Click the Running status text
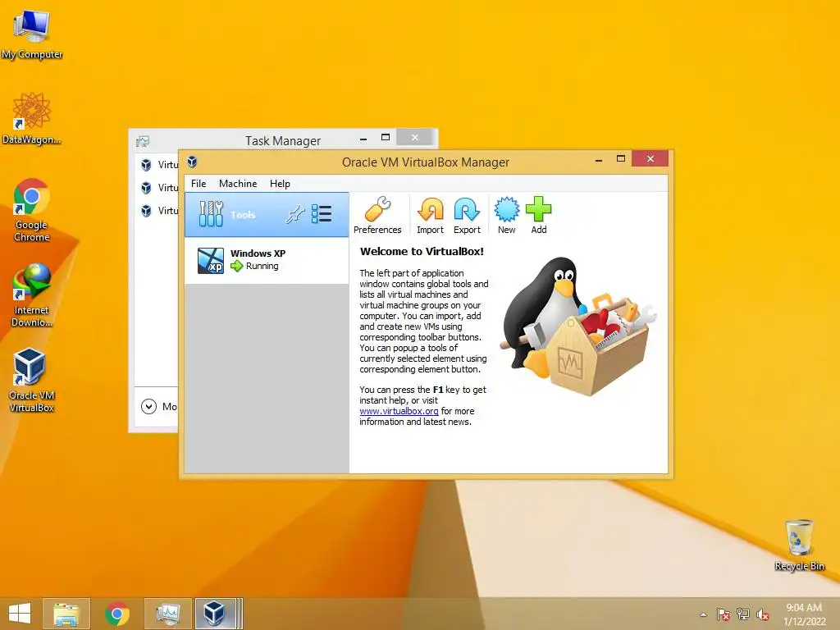Screen dimensions: 840x630 tap(262, 267)
